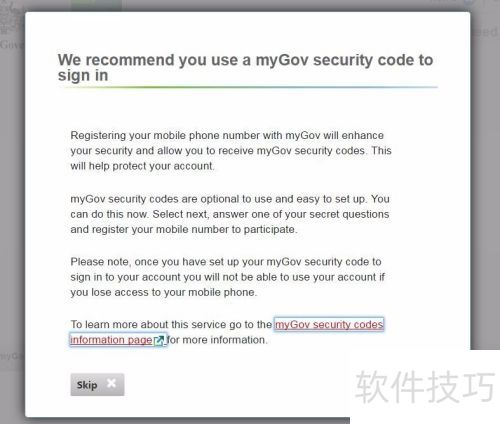
Task: Click the 'Please note, once you have' paragraph
Action: [227, 277]
